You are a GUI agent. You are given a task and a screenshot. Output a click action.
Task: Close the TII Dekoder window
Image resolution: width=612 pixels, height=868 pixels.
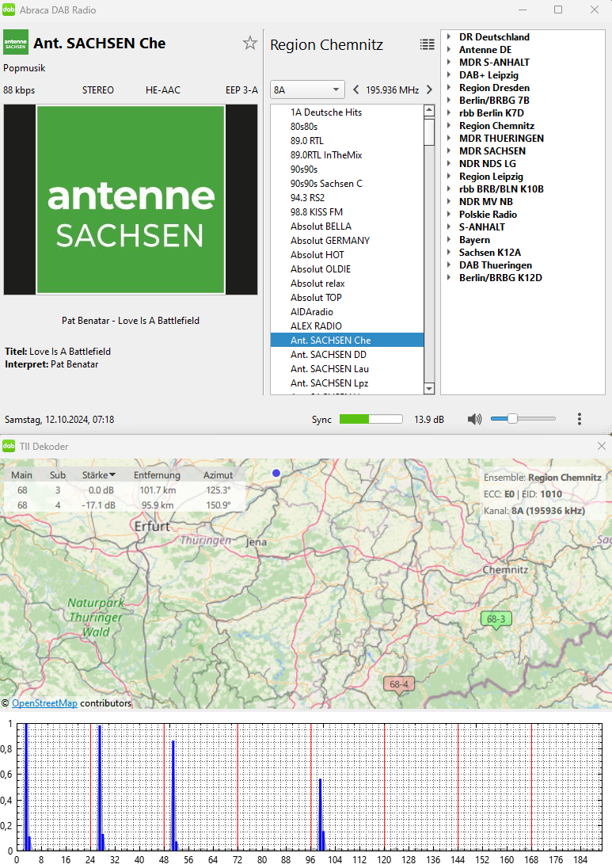[x=602, y=446]
